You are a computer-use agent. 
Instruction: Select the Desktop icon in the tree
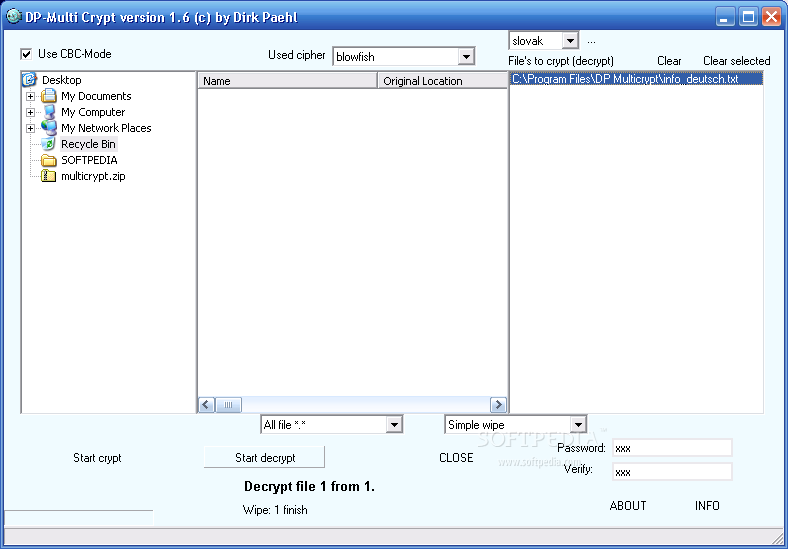pyautogui.click(x=30, y=79)
